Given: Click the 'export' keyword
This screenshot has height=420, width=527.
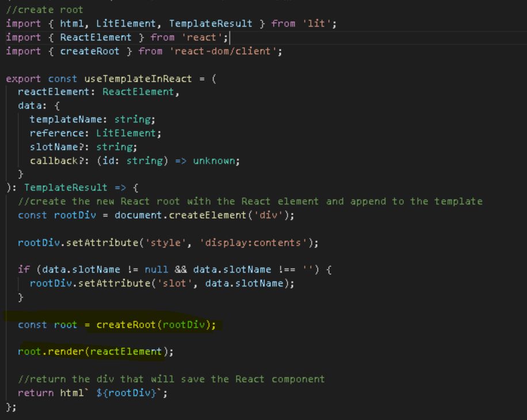Looking at the screenshot, I should click(23, 79).
